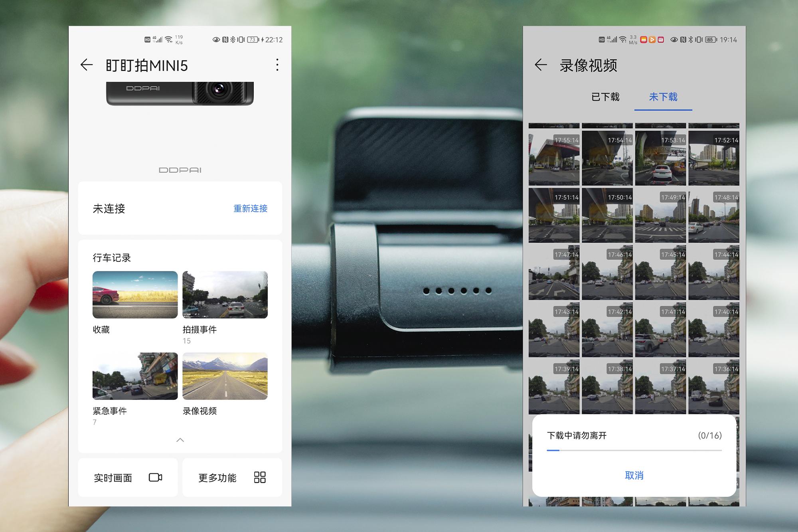The height and width of the screenshot is (532, 798).
Task: Open the 录像视频 recordings thumbnail
Action: point(225,376)
